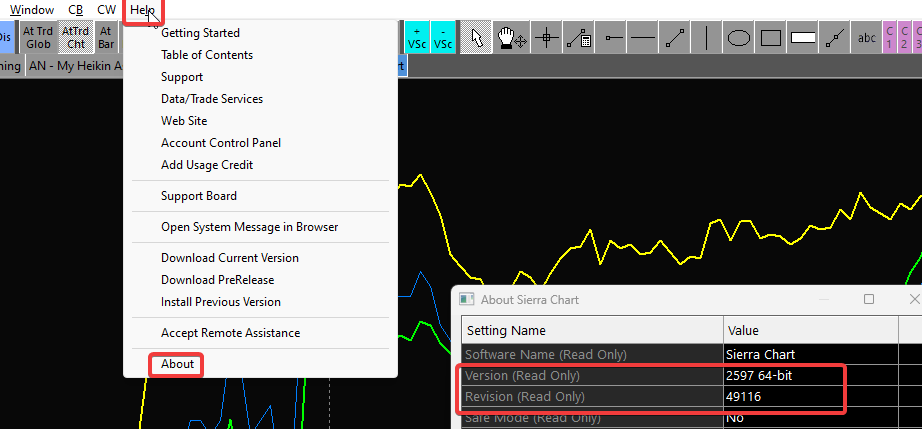The height and width of the screenshot is (429, 922).
Task: Open Table of Contents help entry
Action: 207,55
